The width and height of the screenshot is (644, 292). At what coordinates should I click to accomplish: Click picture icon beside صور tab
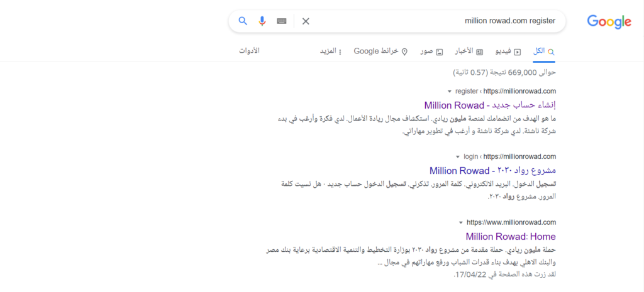coord(440,52)
